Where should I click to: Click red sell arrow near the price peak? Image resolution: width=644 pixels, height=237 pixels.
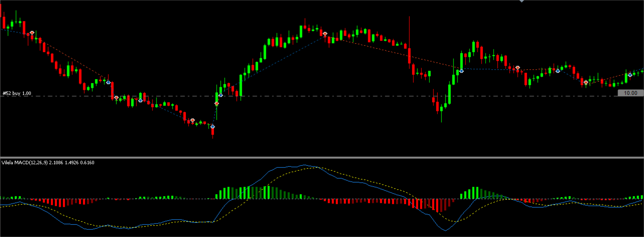(325, 34)
